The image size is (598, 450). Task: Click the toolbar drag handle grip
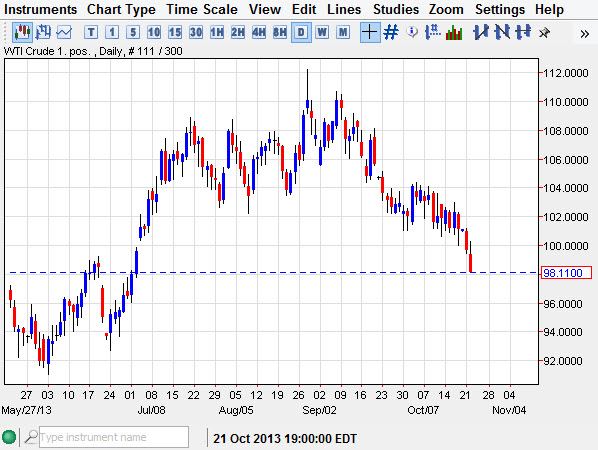(6, 32)
